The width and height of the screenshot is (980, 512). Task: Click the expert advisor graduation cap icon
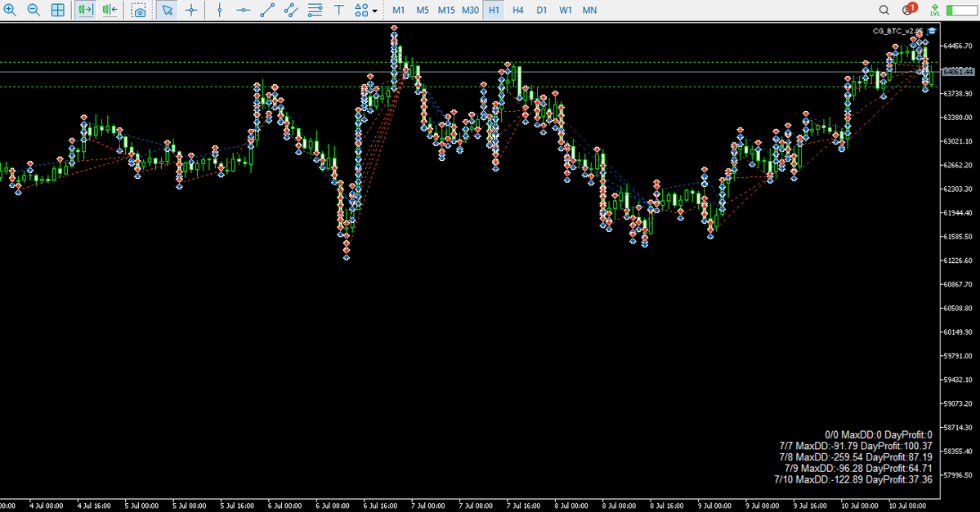(932, 30)
